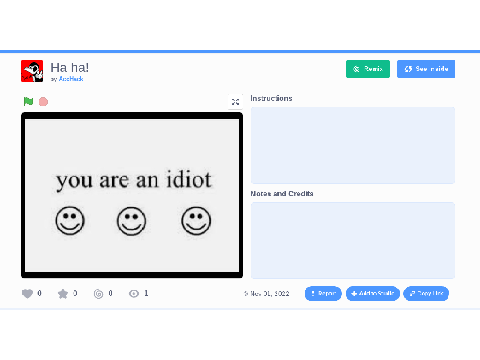Click inside the Notes and Credits box

(353, 240)
